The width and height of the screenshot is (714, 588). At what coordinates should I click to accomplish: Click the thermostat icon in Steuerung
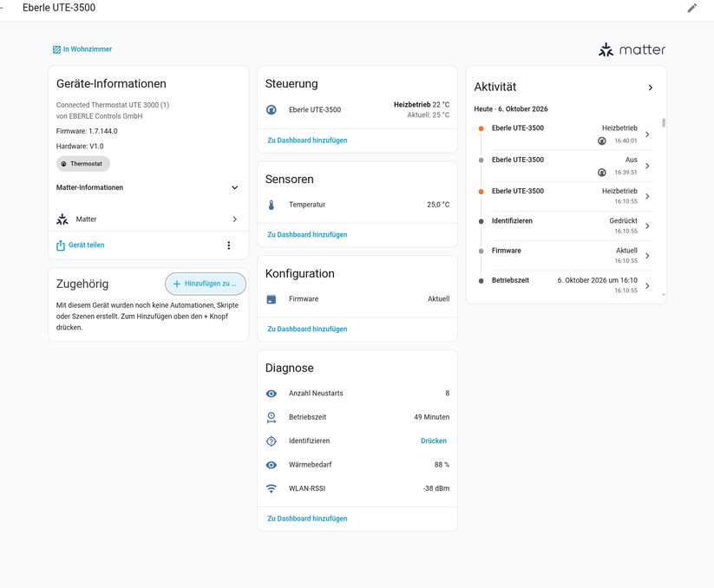pyautogui.click(x=272, y=109)
